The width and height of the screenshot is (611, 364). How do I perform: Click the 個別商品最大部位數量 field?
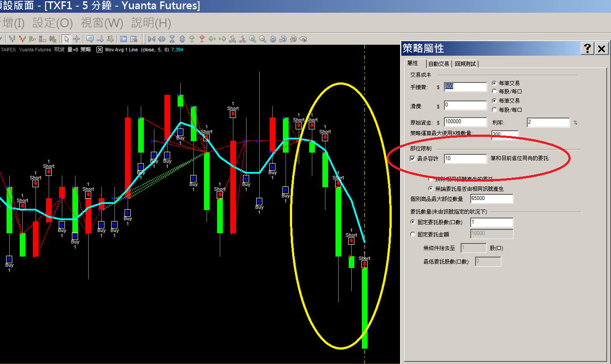pos(491,199)
